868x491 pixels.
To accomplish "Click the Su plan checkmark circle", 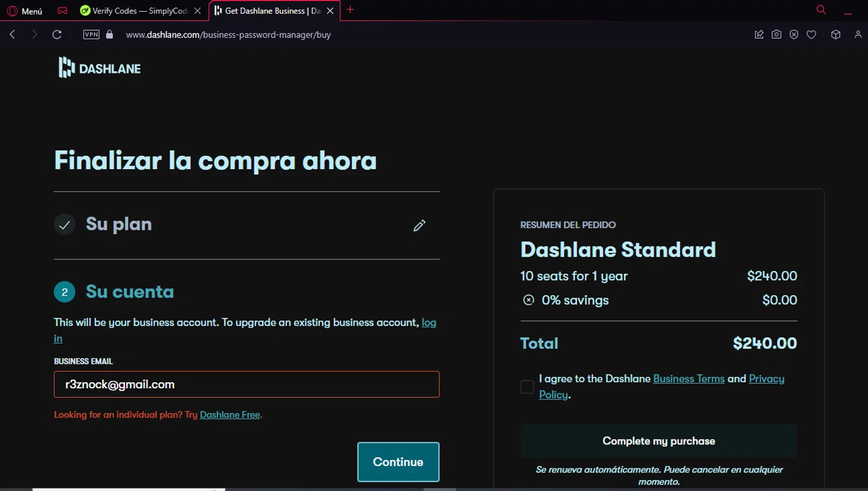I will [x=64, y=225].
